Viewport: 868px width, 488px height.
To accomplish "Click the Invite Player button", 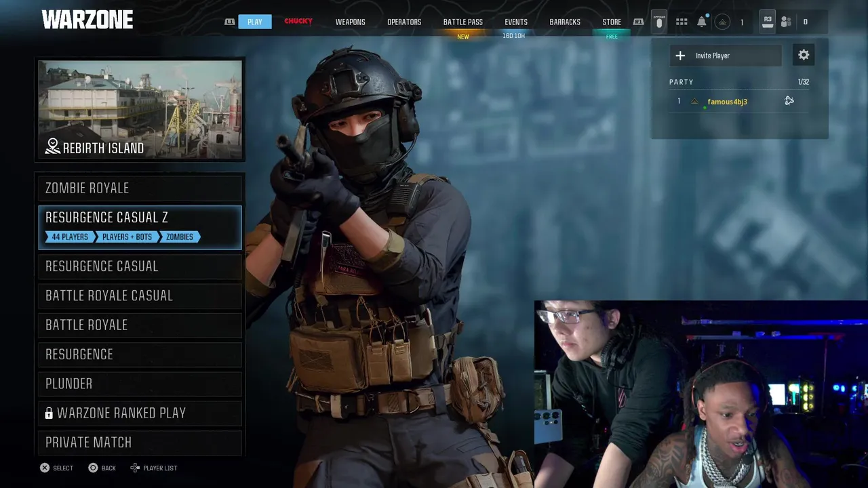I will click(x=726, y=56).
